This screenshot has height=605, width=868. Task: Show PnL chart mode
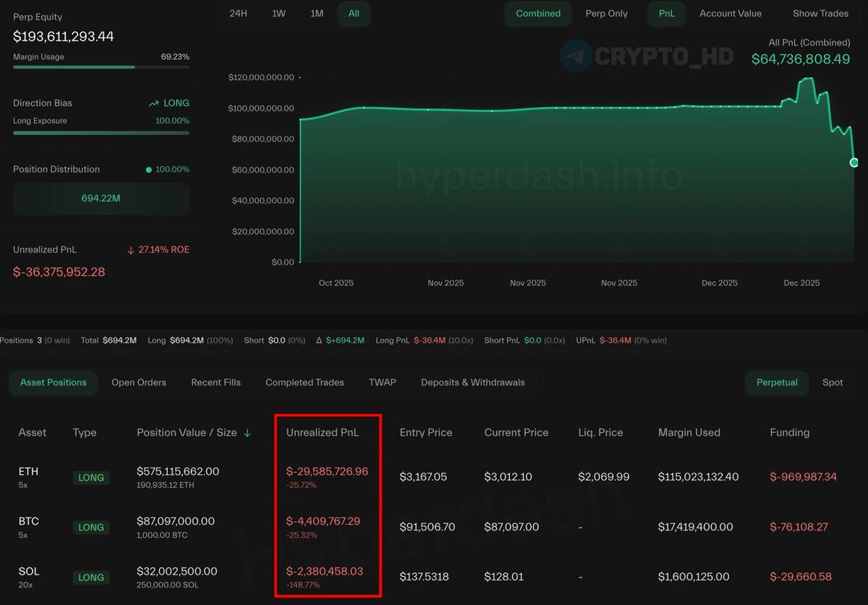[x=667, y=14]
